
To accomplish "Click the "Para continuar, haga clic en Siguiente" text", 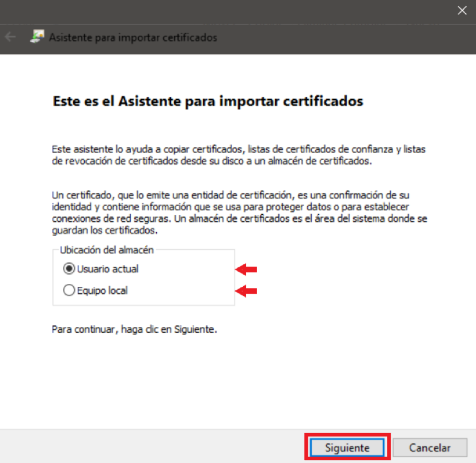I will point(134,330).
